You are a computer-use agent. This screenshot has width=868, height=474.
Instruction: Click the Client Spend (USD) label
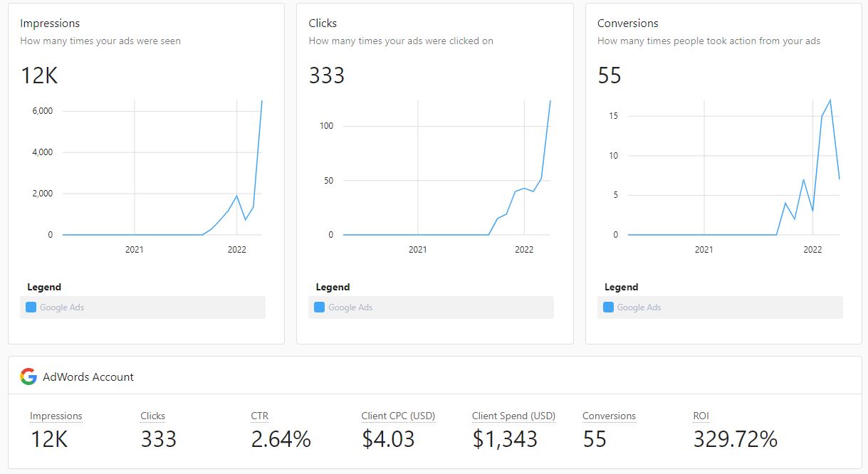point(513,416)
